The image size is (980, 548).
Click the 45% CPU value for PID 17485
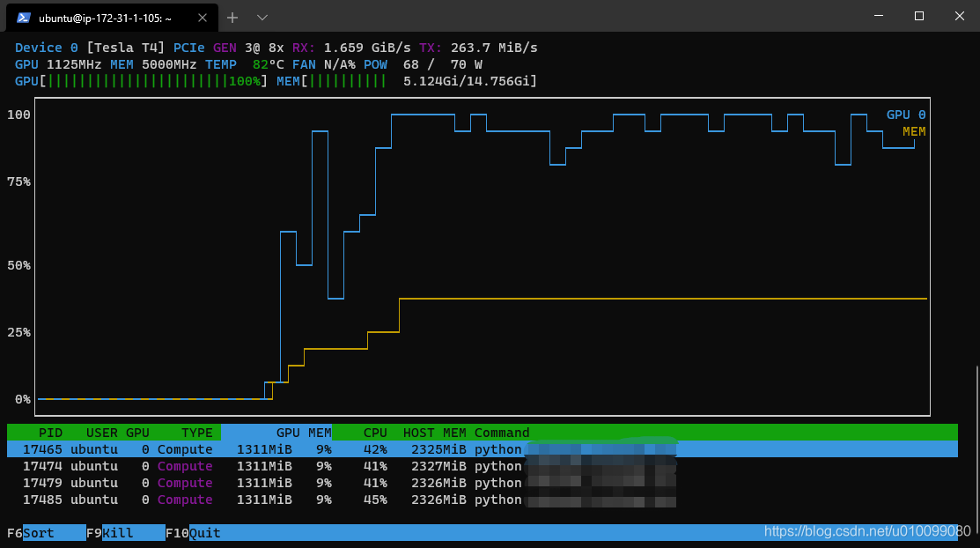tap(375, 500)
